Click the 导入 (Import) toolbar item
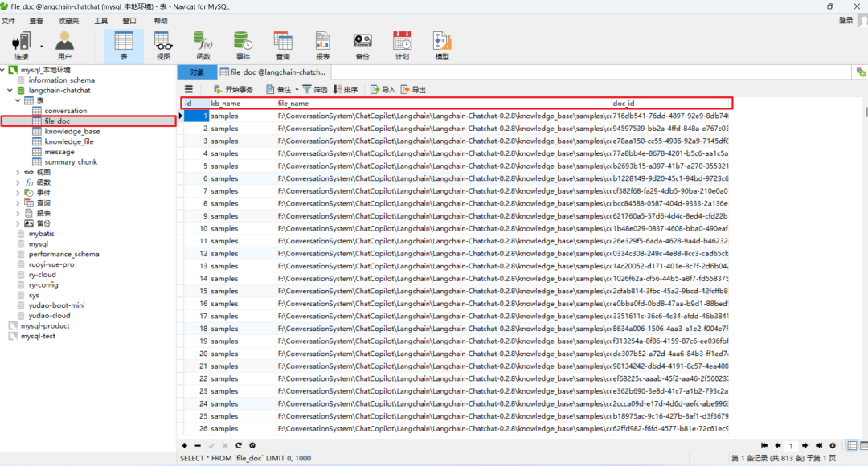Image resolution: width=868 pixels, height=466 pixels. (383, 89)
